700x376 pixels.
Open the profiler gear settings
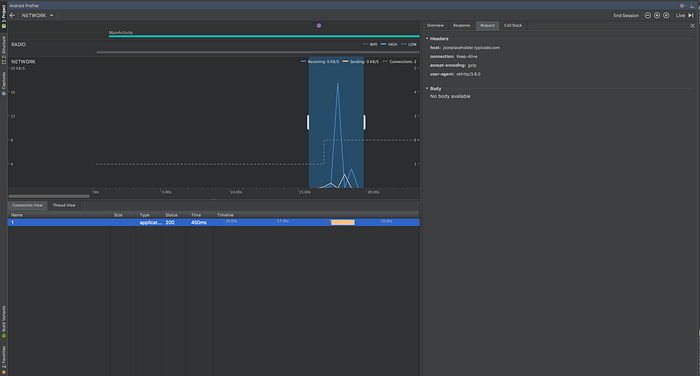(682, 6)
